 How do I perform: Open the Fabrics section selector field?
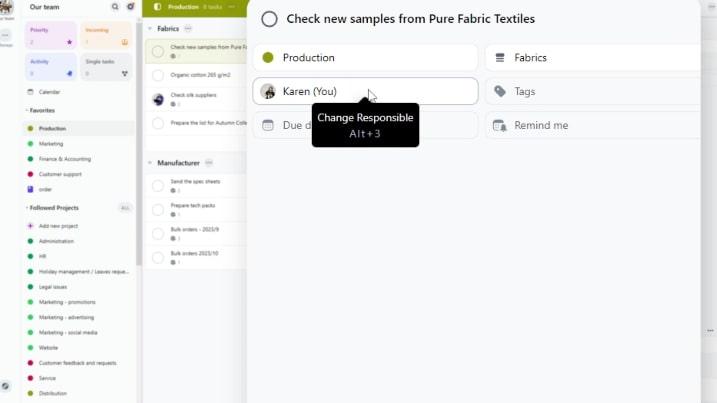pos(592,58)
